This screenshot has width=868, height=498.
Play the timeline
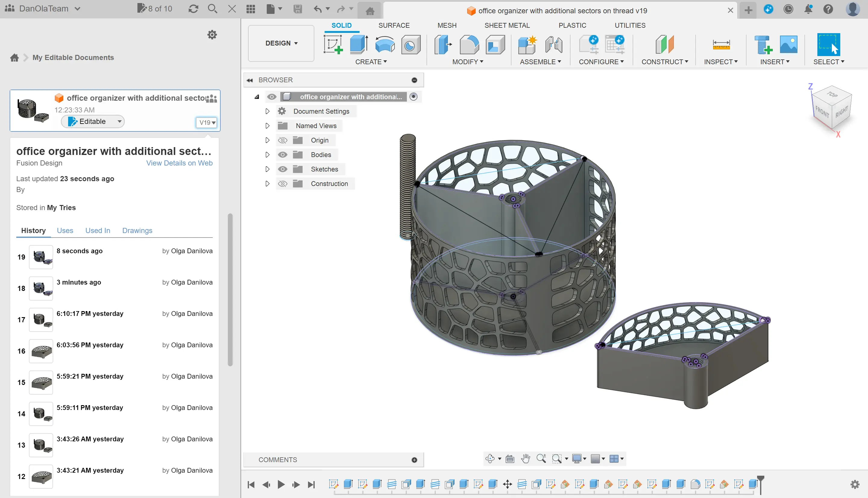(281, 485)
